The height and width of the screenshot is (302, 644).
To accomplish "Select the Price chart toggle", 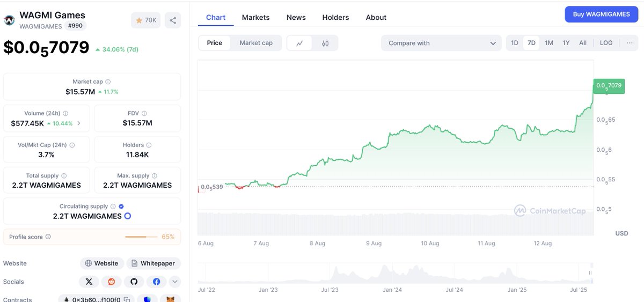I will pyautogui.click(x=215, y=43).
